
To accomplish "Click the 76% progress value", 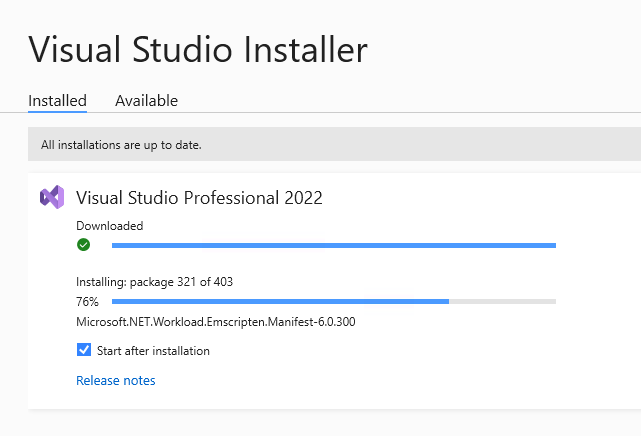I will [87, 302].
